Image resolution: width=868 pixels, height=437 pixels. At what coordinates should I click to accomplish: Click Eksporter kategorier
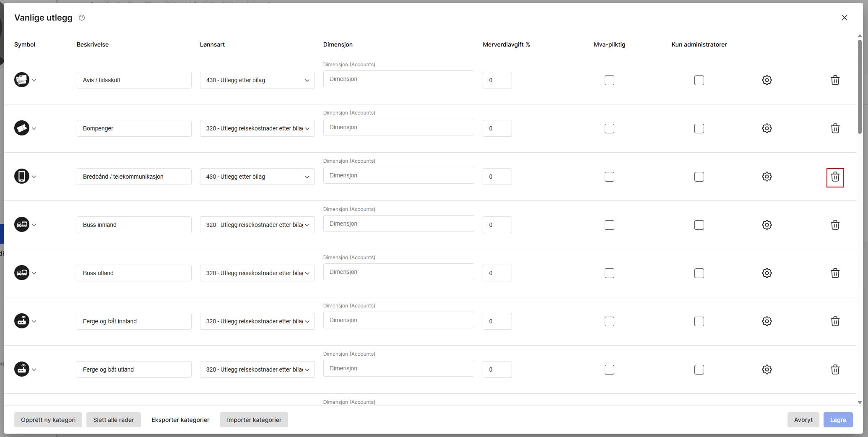[x=180, y=420]
